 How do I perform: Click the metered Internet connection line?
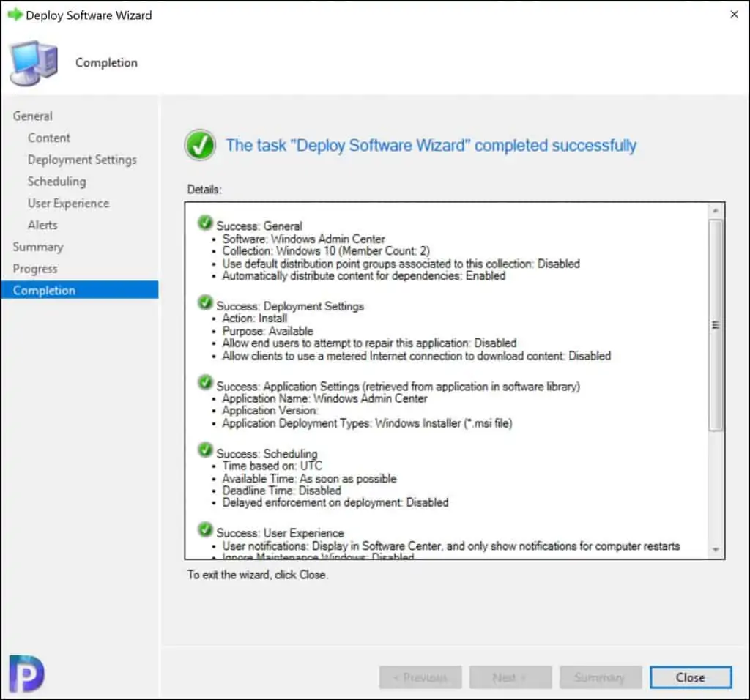pyautogui.click(x=416, y=356)
